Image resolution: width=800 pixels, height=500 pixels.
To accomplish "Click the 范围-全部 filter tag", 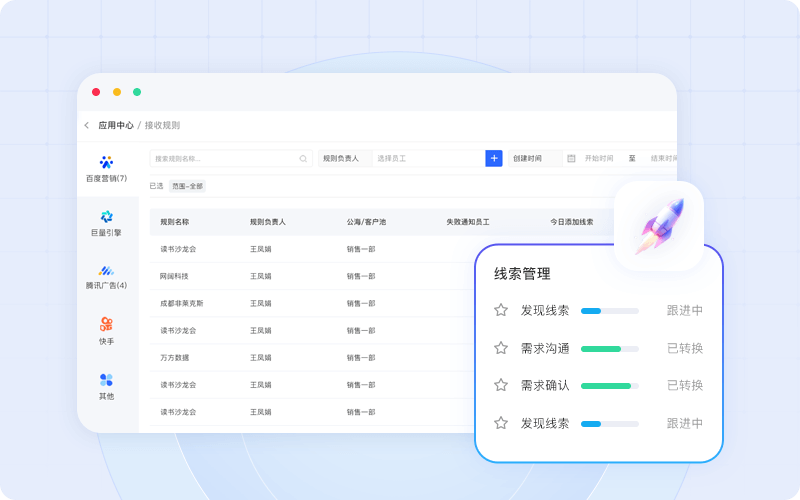I will click(x=187, y=186).
